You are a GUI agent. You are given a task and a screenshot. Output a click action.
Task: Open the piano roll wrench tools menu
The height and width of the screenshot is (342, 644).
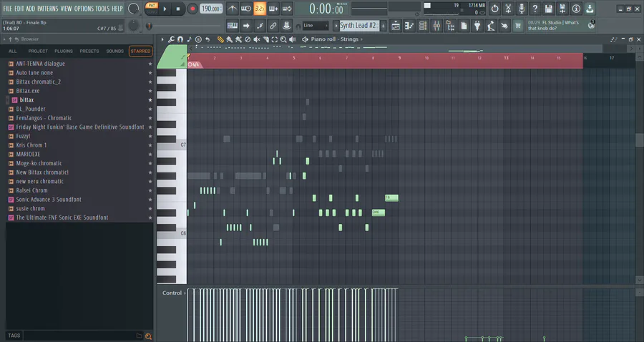(x=171, y=39)
